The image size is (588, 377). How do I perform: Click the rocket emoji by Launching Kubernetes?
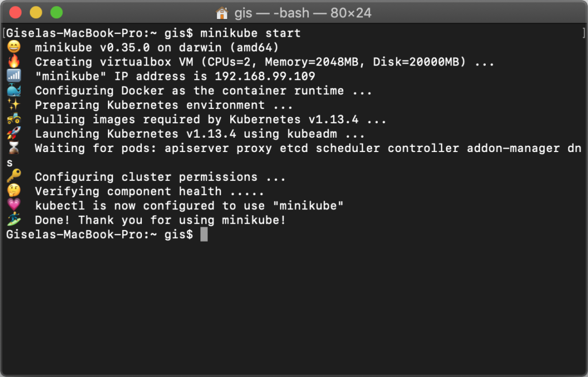[14, 133]
